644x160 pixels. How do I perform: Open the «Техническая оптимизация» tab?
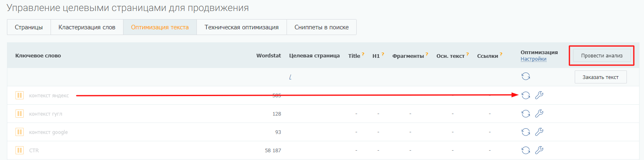pyautogui.click(x=242, y=27)
